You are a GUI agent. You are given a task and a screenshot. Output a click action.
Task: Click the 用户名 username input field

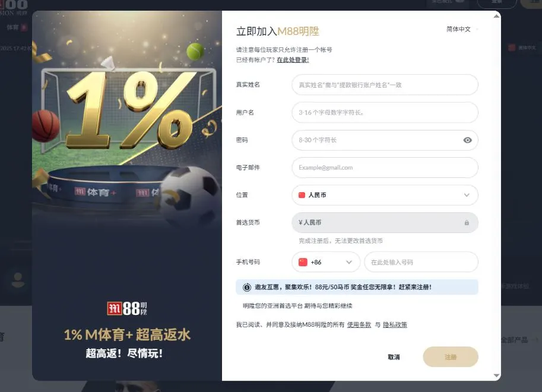click(x=385, y=112)
